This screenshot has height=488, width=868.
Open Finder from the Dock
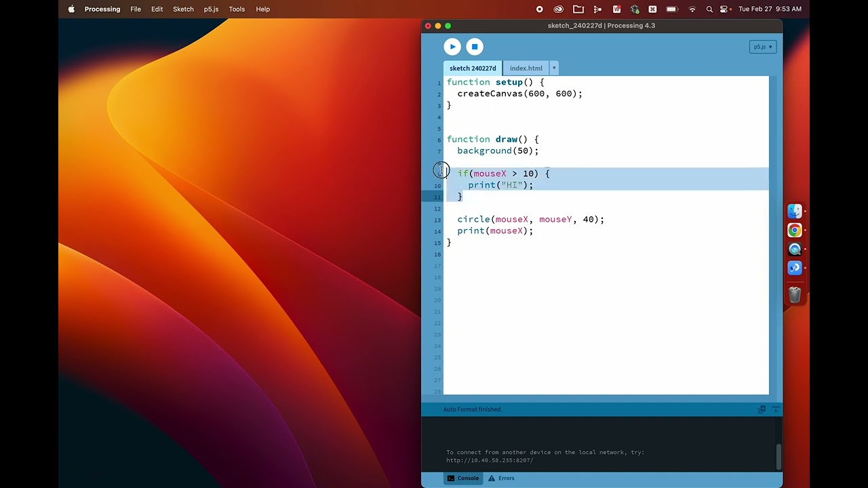click(x=795, y=211)
